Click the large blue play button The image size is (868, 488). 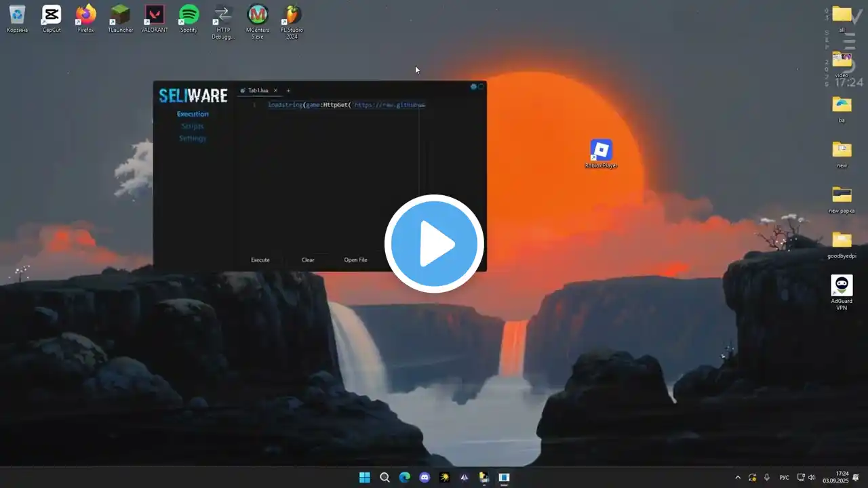point(434,244)
